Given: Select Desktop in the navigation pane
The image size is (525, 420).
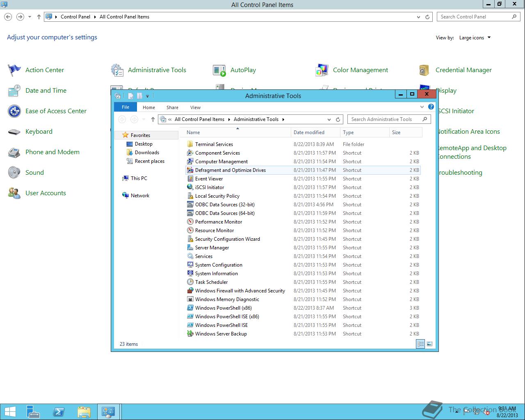Looking at the screenshot, I should (144, 144).
